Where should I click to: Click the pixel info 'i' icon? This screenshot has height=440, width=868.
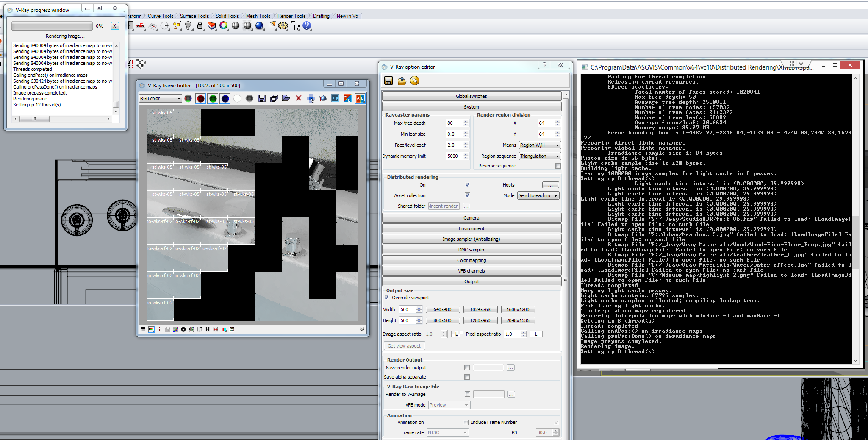click(159, 329)
